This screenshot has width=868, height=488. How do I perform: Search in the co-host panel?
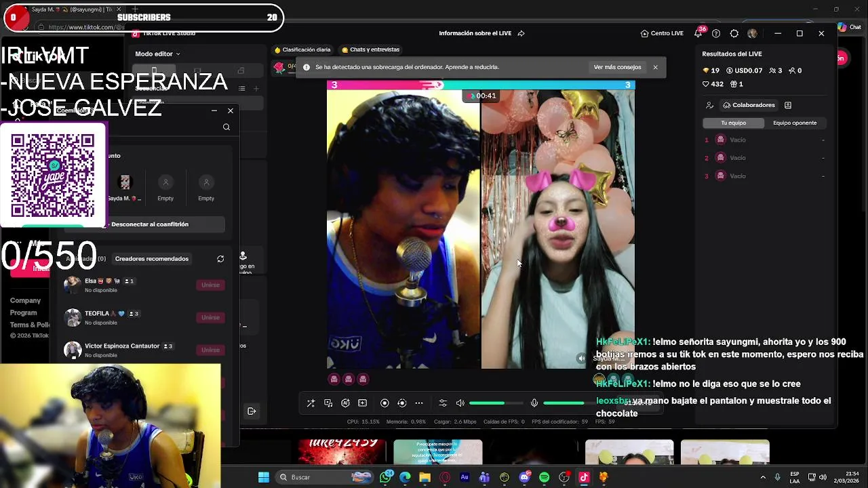click(226, 127)
